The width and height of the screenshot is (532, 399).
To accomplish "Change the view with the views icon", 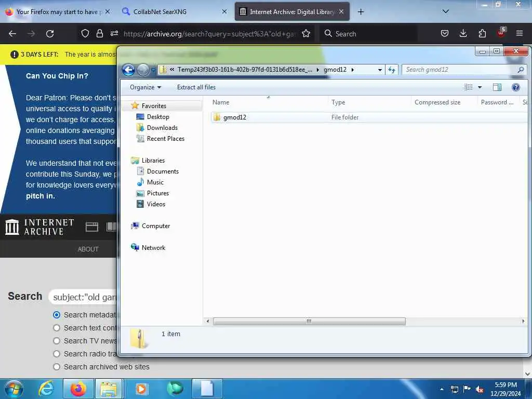I will tap(469, 87).
